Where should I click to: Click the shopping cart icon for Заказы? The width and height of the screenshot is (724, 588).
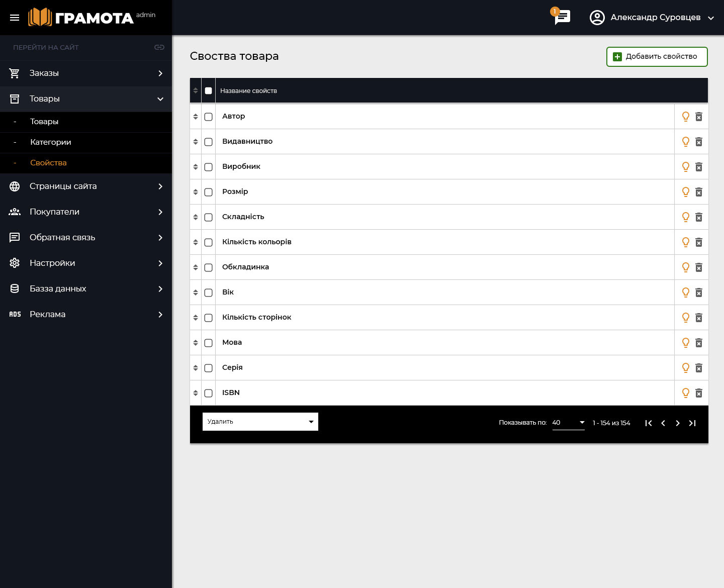[15, 73]
